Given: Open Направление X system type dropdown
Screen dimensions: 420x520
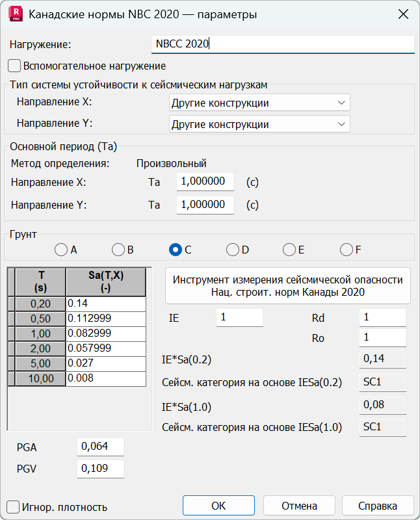Looking at the screenshot, I should pyautogui.click(x=259, y=103).
